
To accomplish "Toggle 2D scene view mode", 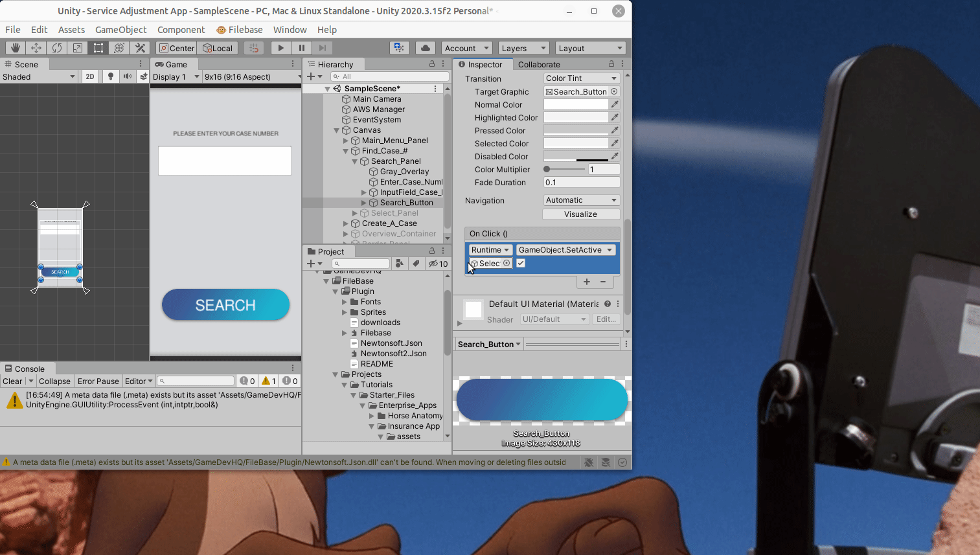I will click(90, 76).
